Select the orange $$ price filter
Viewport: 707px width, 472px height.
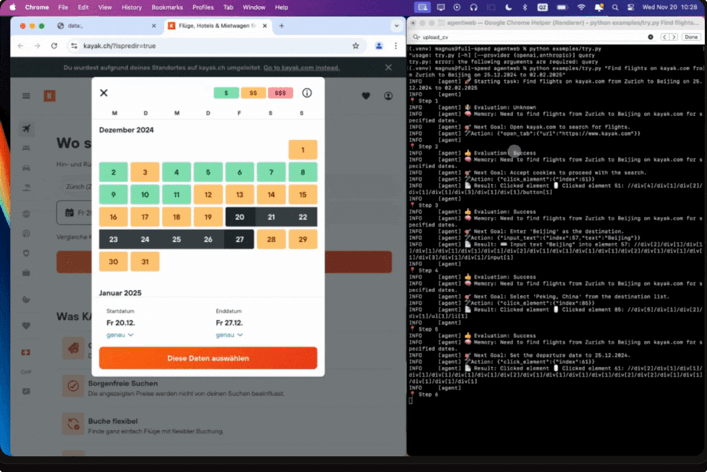(253, 93)
